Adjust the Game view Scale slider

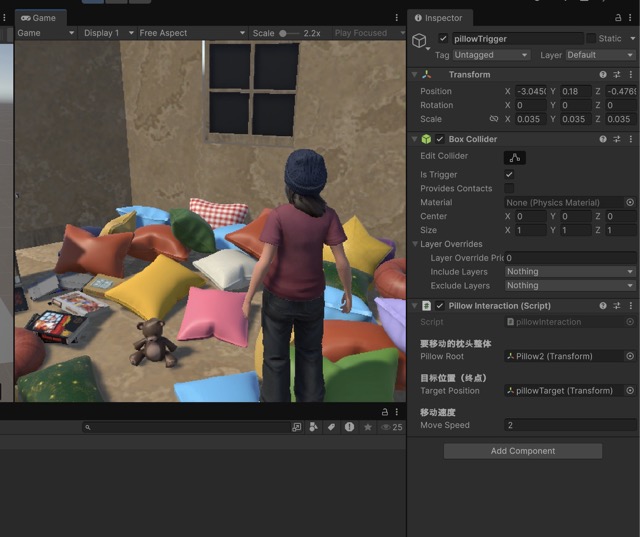(x=289, y=33)
